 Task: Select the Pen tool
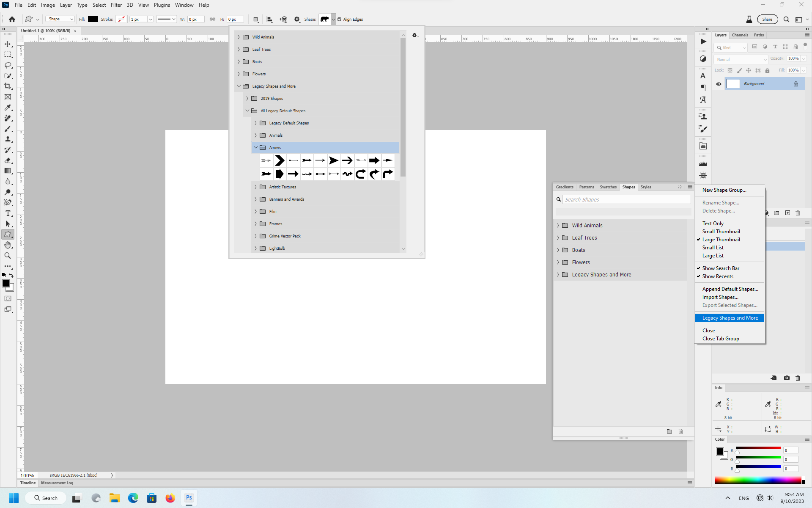pyautogui.click(x=8, y=202)
